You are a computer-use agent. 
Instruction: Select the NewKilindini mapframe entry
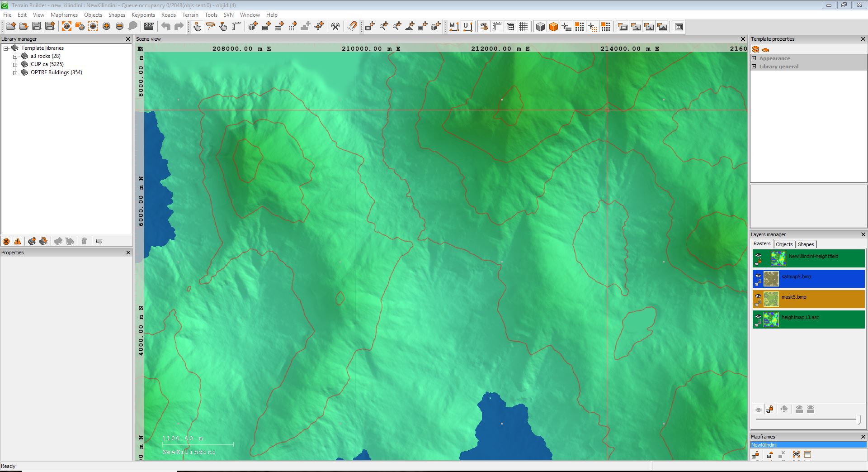(808, 445)
